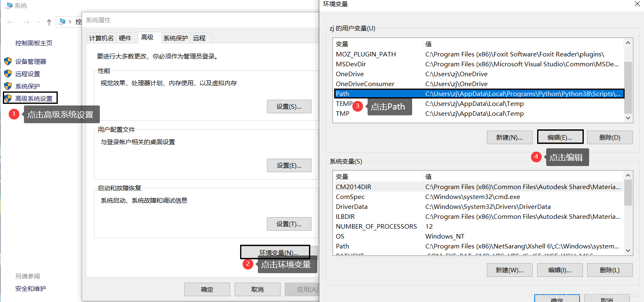Open 高级系统设置 link
The width and height of the screenshot is (644, 302).
[34, 98]
